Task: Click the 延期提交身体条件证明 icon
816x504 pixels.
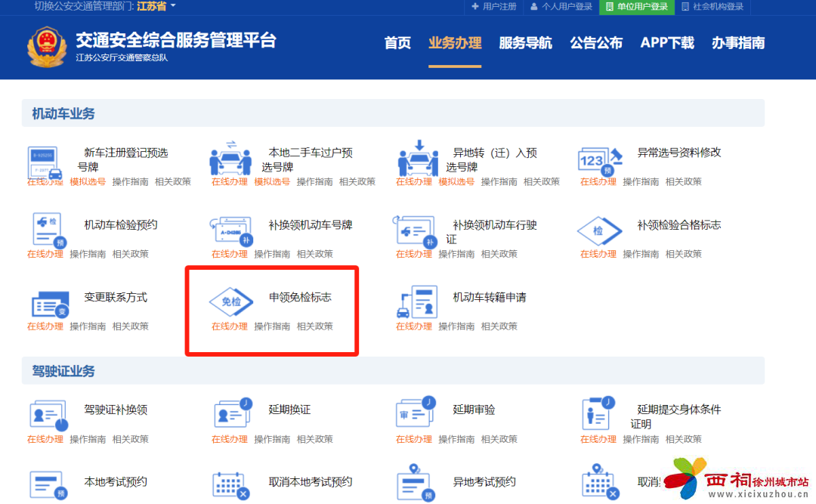Action: 598,414
